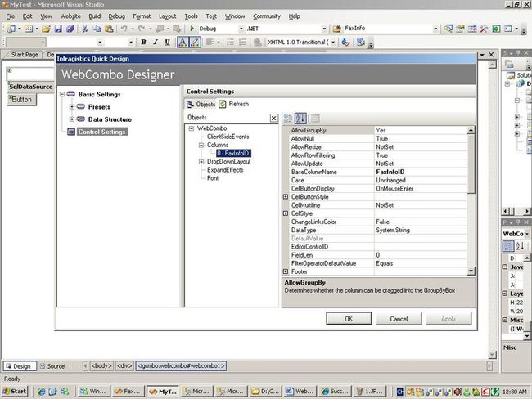Click the Open File folder icon

point(46,29)
